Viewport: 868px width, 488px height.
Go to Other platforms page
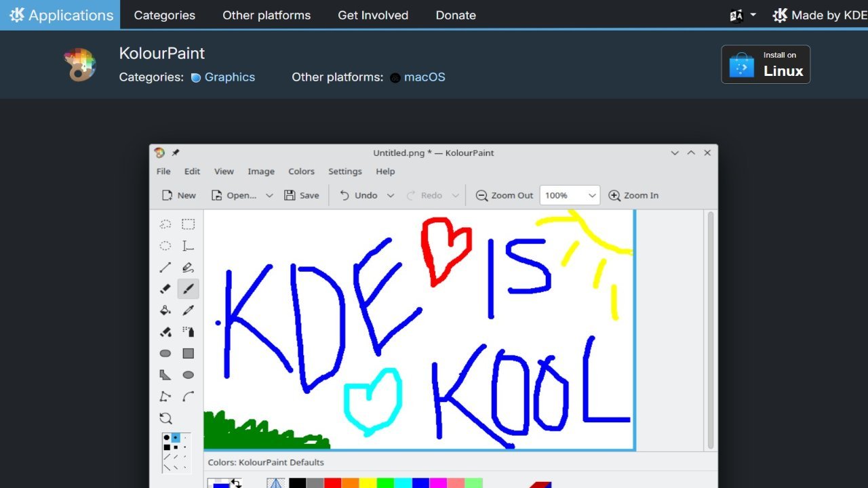click(x=267, y=15)
